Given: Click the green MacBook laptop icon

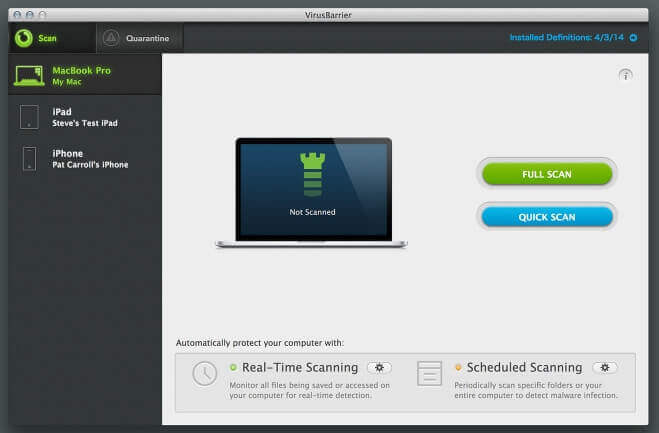Looking at the screenshot, I should point(29,76).
